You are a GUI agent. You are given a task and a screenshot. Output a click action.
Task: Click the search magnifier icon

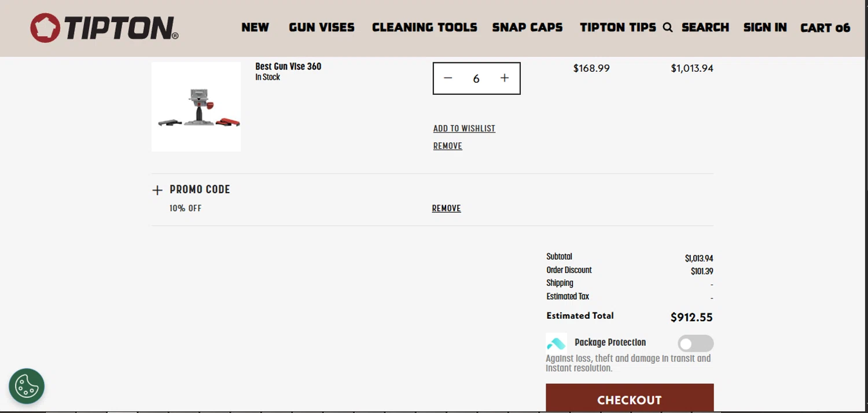[668, 27]
